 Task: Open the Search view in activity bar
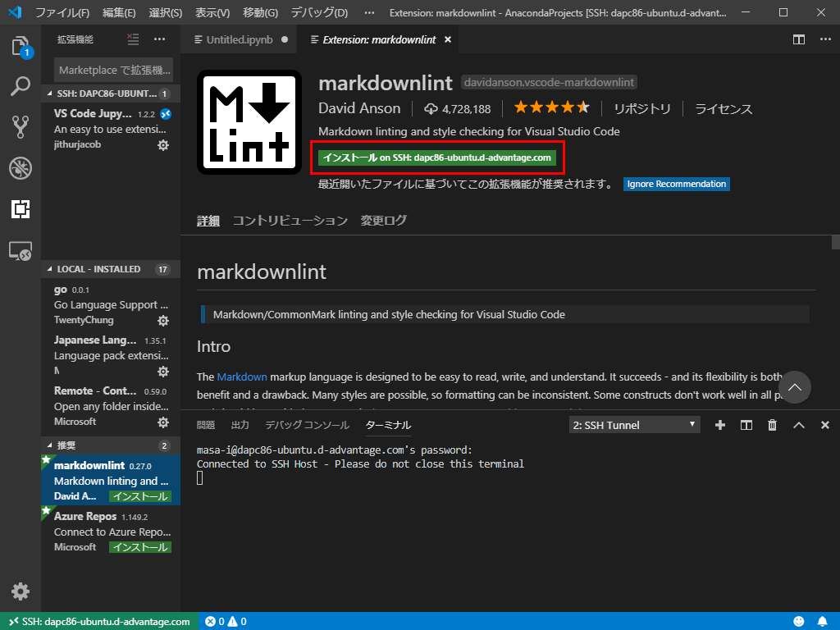click(x=21, y=86)
